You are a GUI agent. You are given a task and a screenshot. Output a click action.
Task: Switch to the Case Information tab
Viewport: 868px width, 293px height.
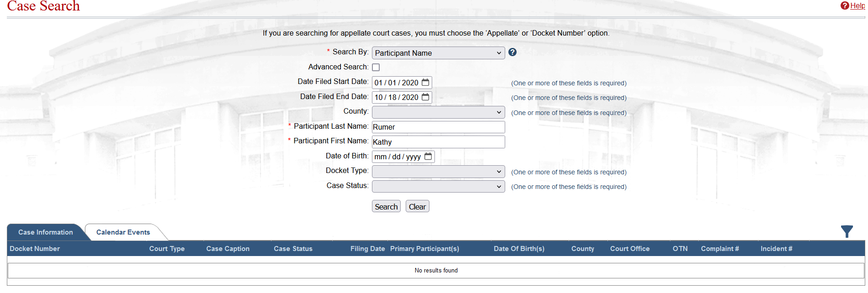click(x=46, y=232)
